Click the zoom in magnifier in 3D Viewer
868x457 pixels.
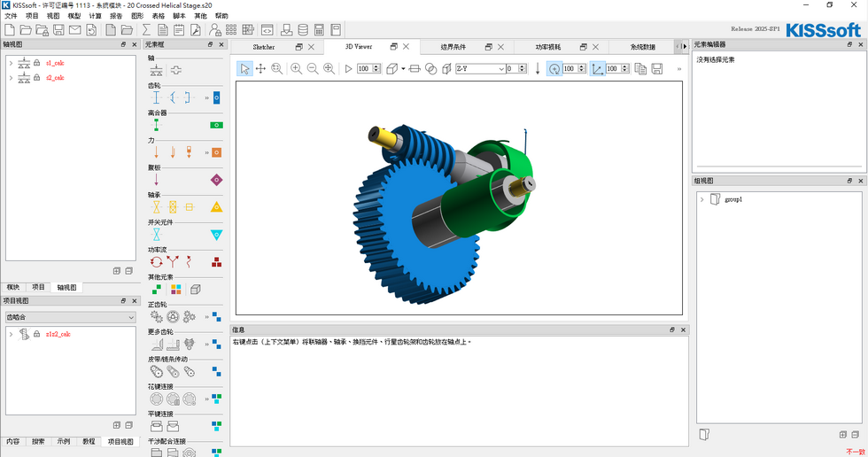[x=296, y=68]
